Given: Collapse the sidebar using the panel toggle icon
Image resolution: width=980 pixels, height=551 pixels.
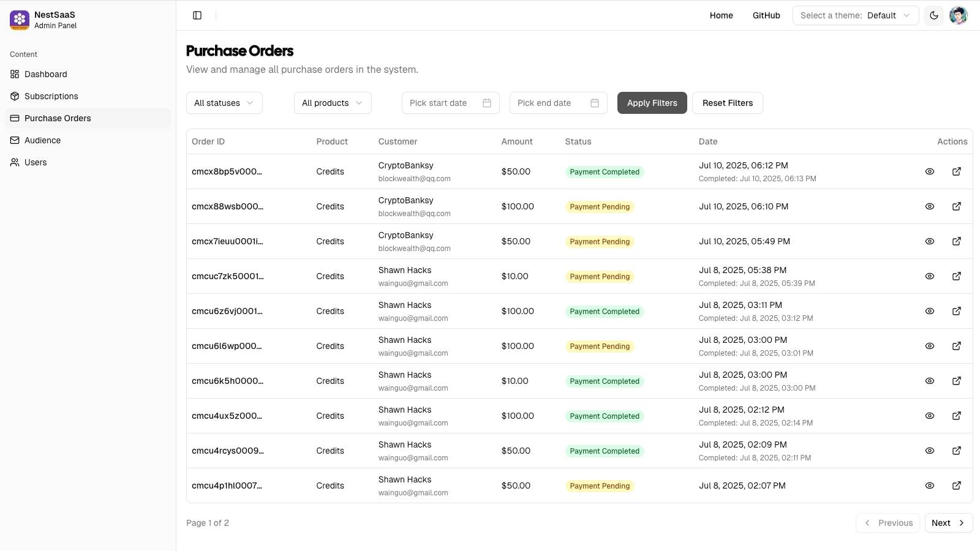Looking at the screenshot, I should tap(197, 15).
